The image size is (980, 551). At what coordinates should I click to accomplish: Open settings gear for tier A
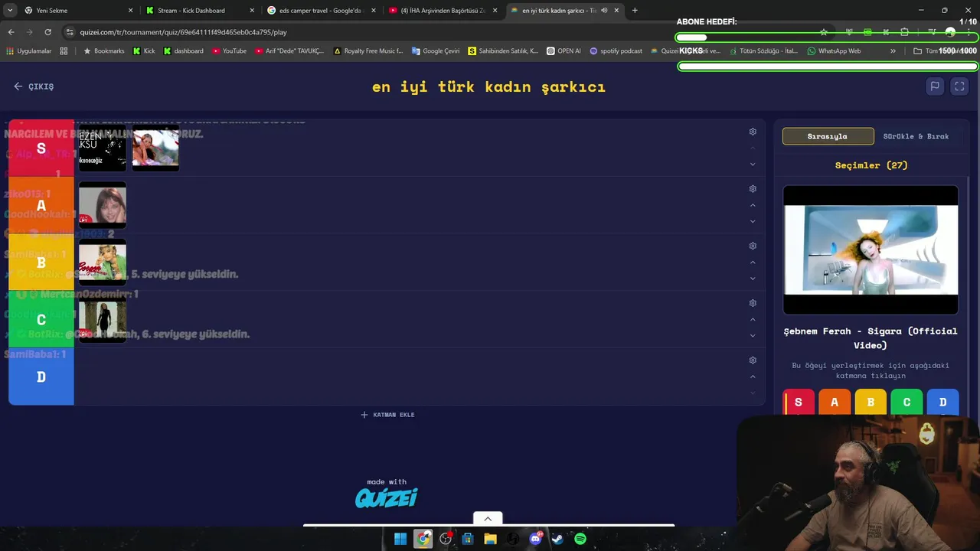tap(753, 189)
